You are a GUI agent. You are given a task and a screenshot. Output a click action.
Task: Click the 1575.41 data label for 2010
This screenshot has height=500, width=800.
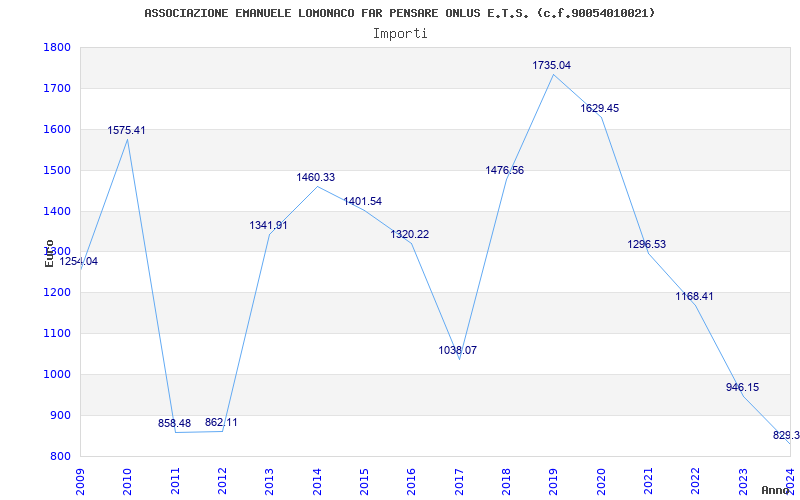(126, 131)
